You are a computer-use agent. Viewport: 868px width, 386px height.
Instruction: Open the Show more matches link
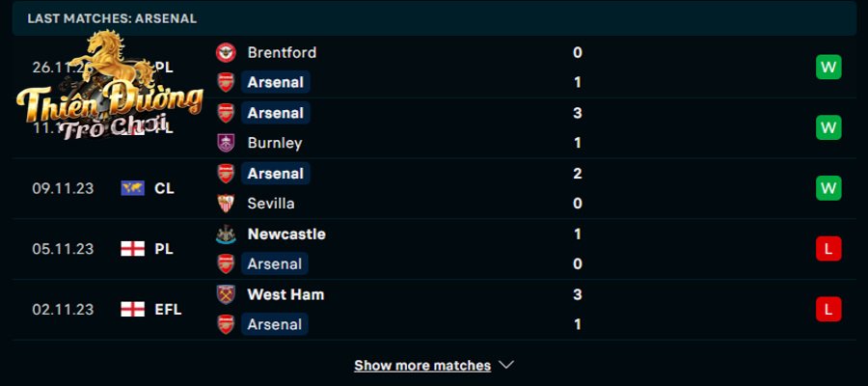422,366
